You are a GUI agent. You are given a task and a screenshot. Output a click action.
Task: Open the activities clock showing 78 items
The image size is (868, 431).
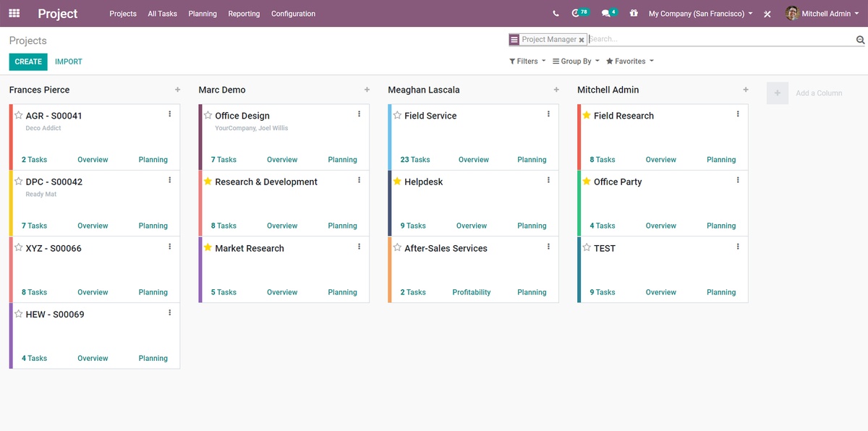[577, 13]
